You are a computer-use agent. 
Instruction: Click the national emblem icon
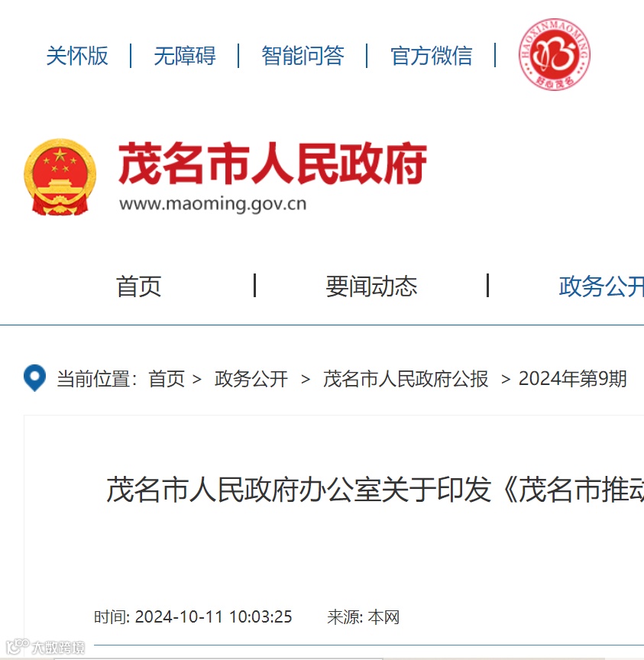(60, 176)
